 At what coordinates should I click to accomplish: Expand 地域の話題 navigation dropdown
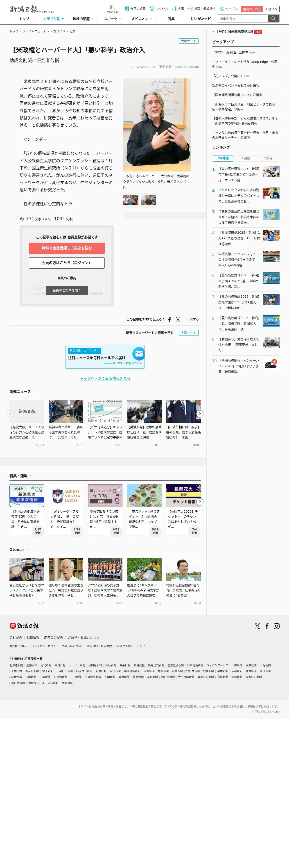(x=83, y=19)
